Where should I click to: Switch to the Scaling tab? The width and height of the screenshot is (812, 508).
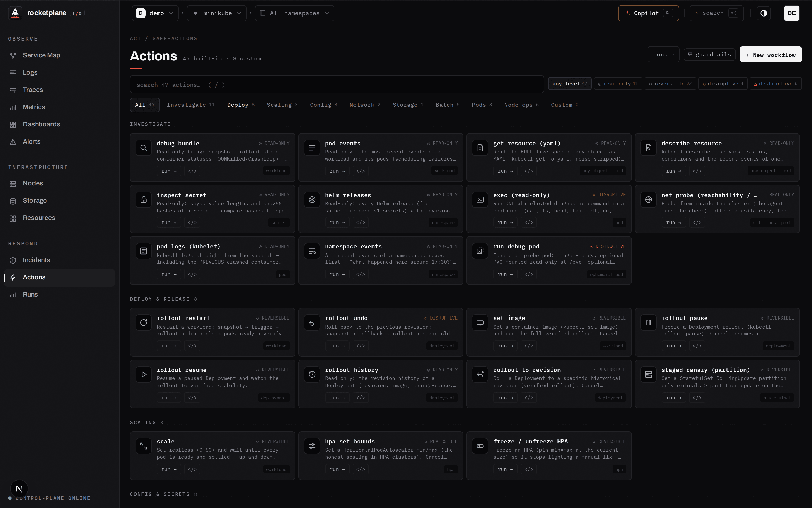(282, 105)
